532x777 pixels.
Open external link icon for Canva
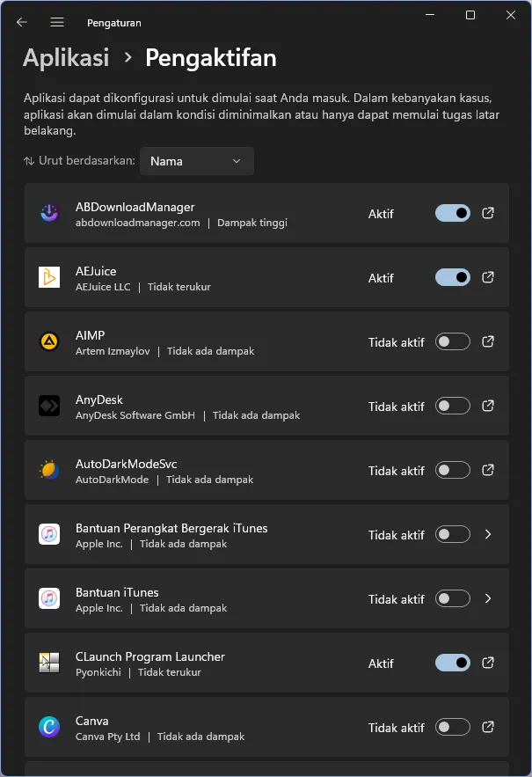[488, 727]
